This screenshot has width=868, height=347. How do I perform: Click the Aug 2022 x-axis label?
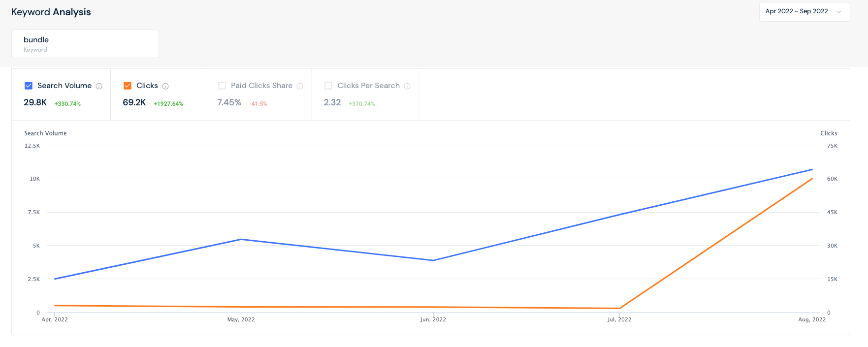[x=812, y=319]
